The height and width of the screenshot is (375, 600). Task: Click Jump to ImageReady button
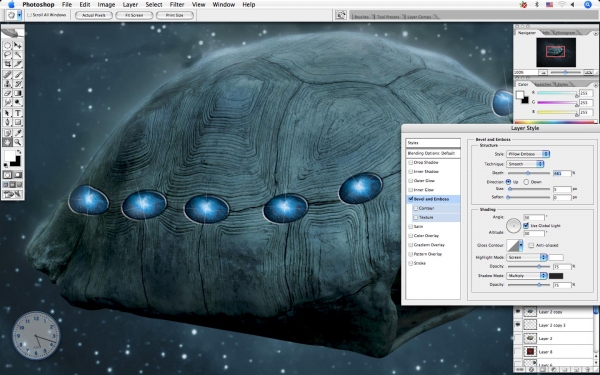coord(13,194)
